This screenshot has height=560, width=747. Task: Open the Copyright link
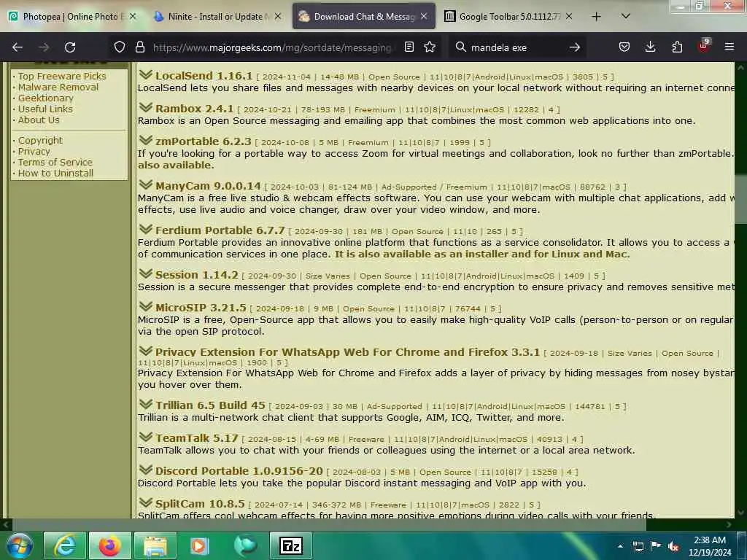pos(40,141)
